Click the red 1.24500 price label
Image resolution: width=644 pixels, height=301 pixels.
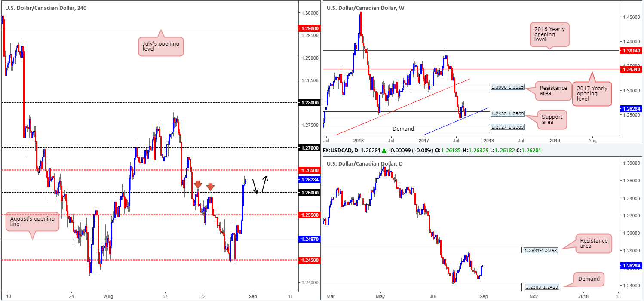[309, 260]
